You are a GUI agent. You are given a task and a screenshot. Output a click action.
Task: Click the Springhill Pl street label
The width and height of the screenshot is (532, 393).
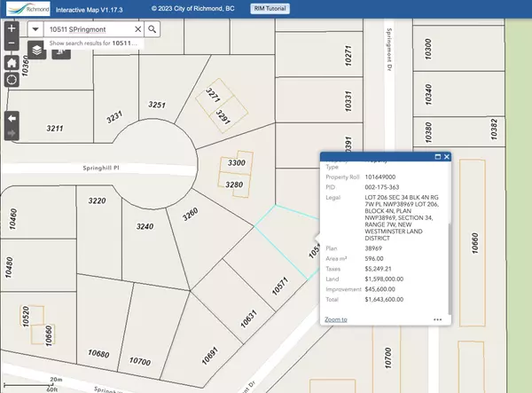pyautogui.click(x=101, y=168)
